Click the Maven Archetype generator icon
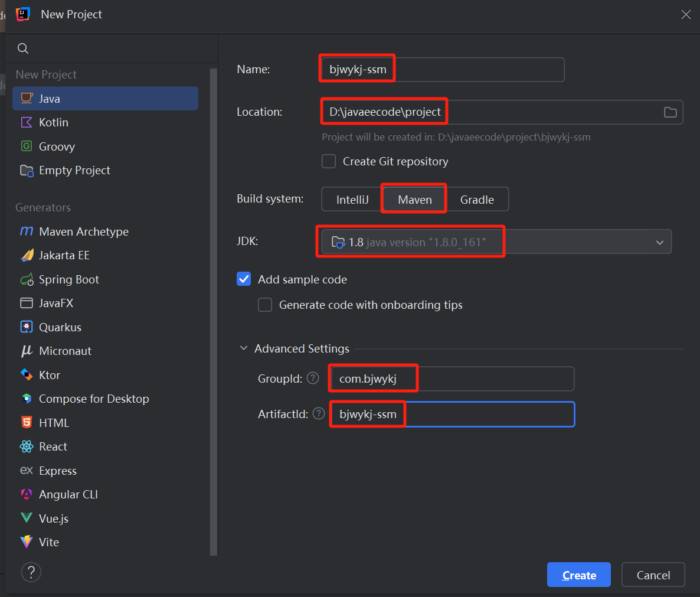 coord(27,231)
